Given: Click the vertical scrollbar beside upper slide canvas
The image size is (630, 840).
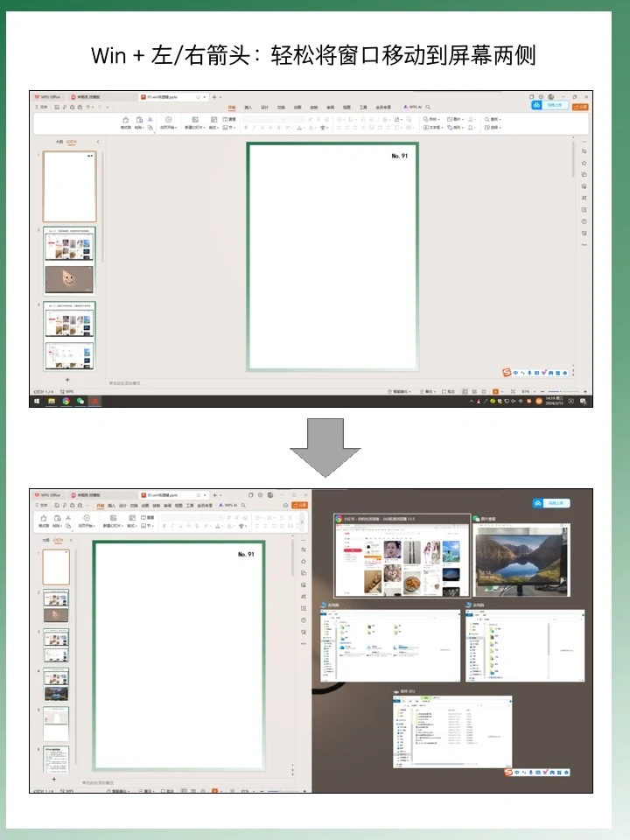Looking at the screenshot, I should (573, 158).
